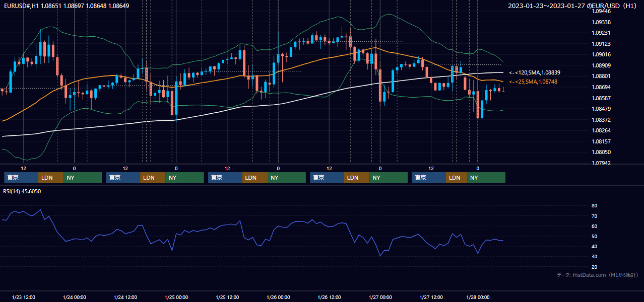
Task: Click the orange 25 SMA 1.08748 label
Action: coord(533,82)
